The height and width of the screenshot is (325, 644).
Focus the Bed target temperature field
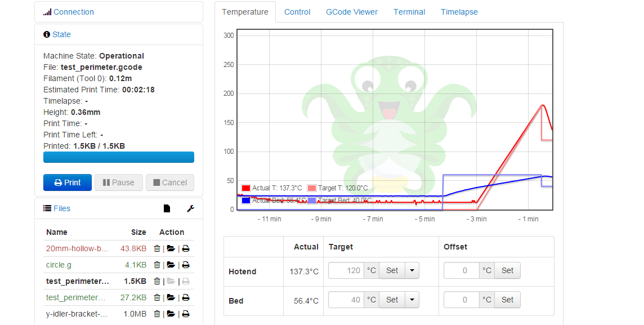click(346, 300)
